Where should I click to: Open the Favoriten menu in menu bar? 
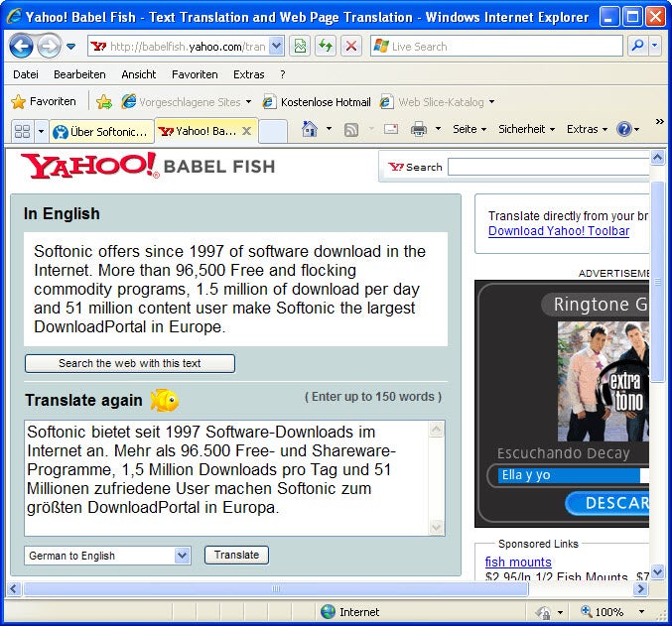coord(195,74)
